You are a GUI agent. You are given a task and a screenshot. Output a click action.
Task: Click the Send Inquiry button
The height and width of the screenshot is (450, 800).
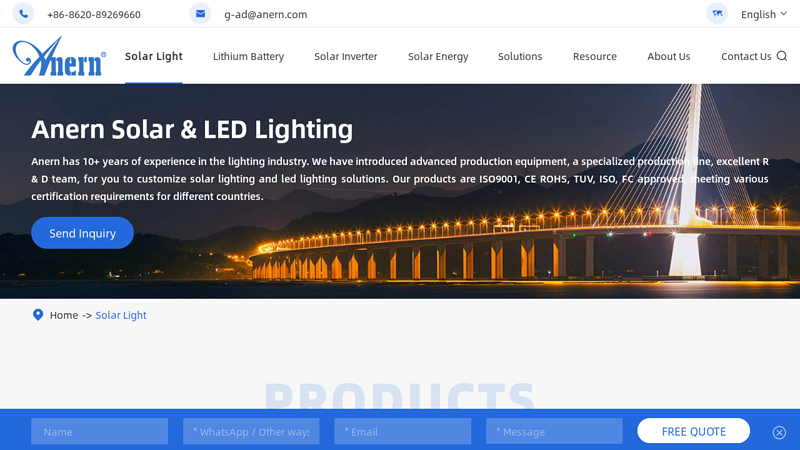point(82,233)
